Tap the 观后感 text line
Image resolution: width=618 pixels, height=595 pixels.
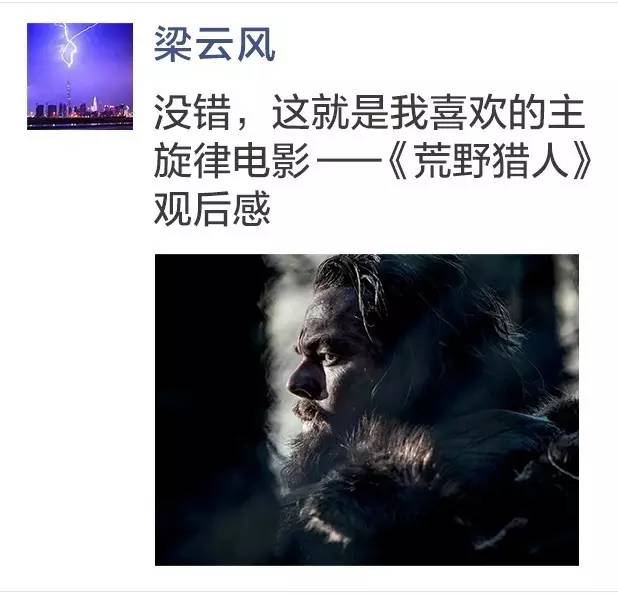(x=212, y=208)
